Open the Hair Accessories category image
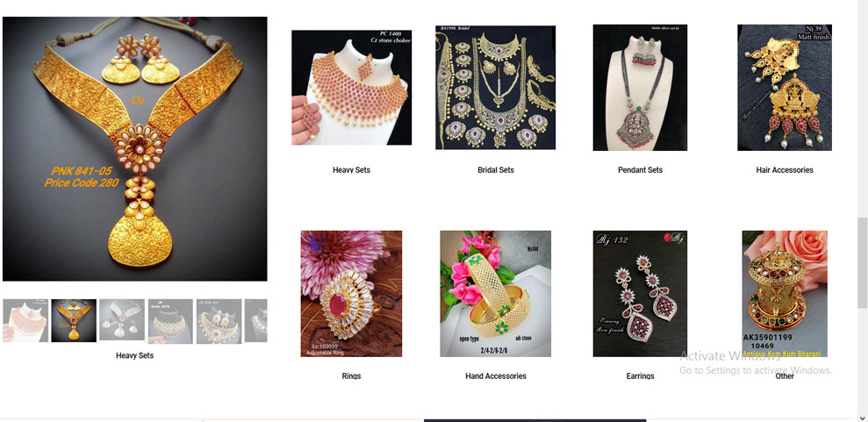Image resolution: width=868 pixels, height=422 pixels. (x=785, y=88)
